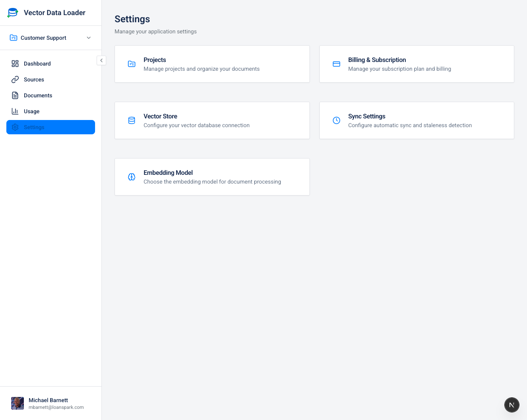Viewport: 527px width, 420px height.
Task: Click the Settings gear icon
Action: pyautogui.click(x=15, y=127)
